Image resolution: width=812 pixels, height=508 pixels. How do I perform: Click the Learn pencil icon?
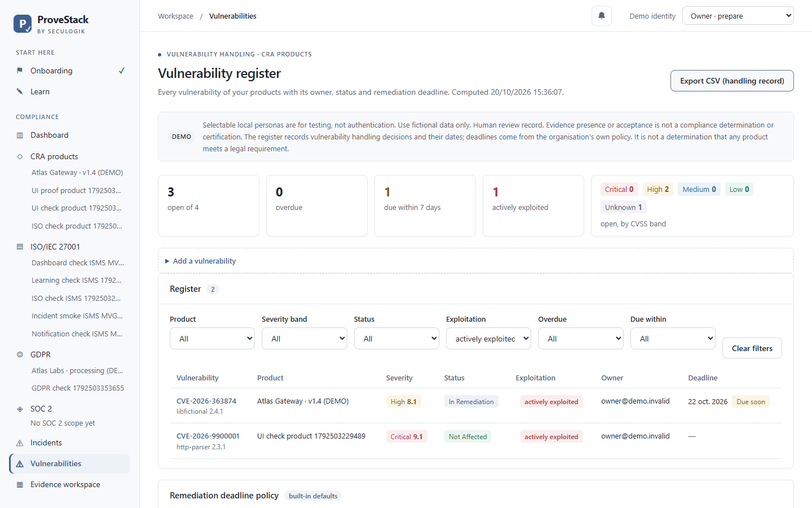coord(20,91)
